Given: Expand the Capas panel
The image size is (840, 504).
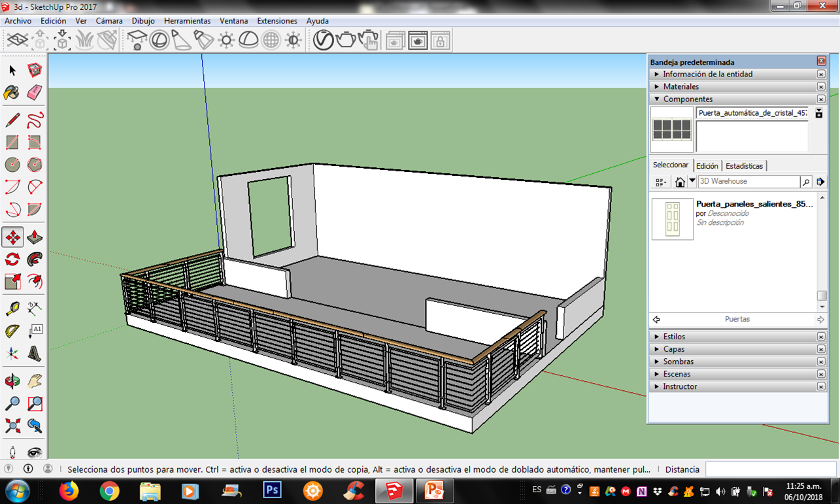Looking at the screenshot, I should [673, 349].
